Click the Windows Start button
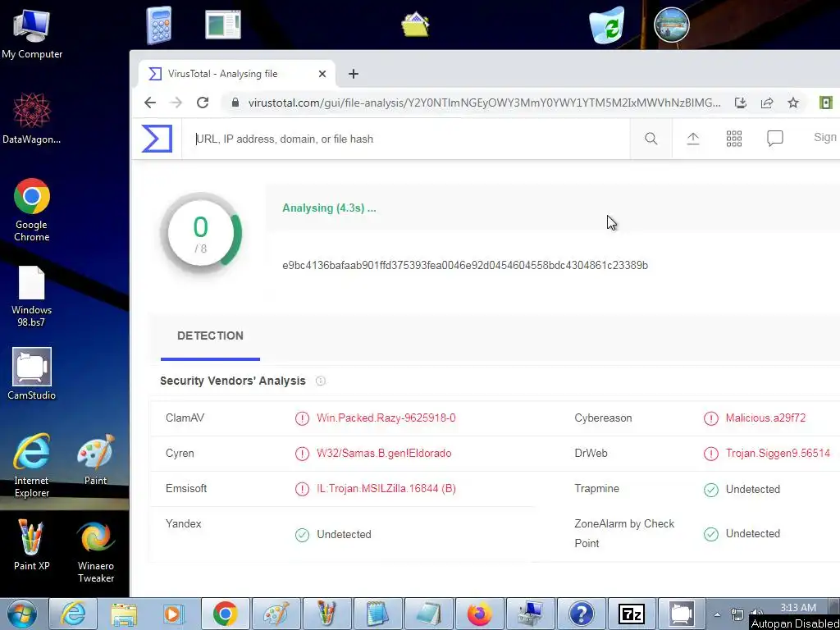 21,614
